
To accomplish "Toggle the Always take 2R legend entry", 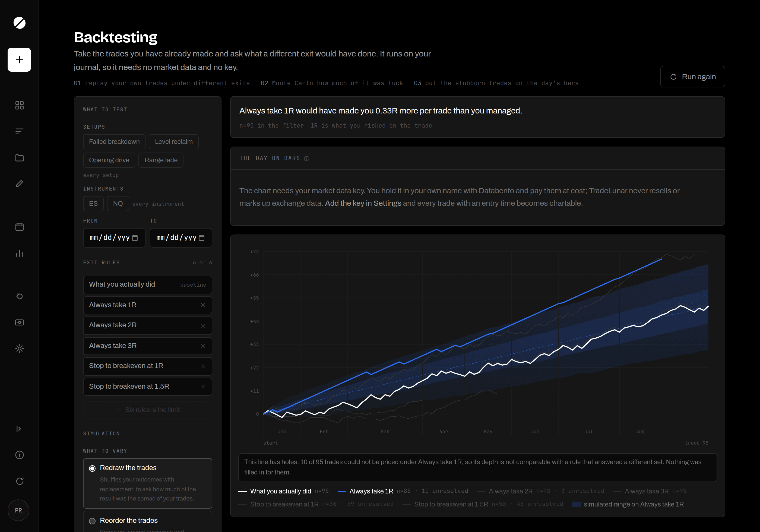I will [x=540, y=491].
